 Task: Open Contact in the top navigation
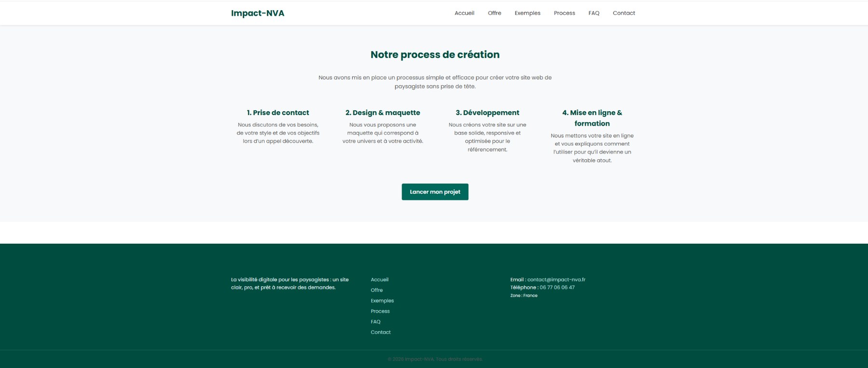pos(624,13)
